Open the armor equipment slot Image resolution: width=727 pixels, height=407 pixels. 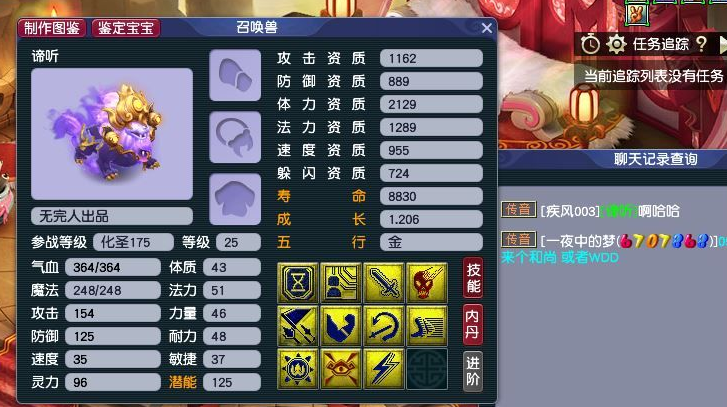235,199
